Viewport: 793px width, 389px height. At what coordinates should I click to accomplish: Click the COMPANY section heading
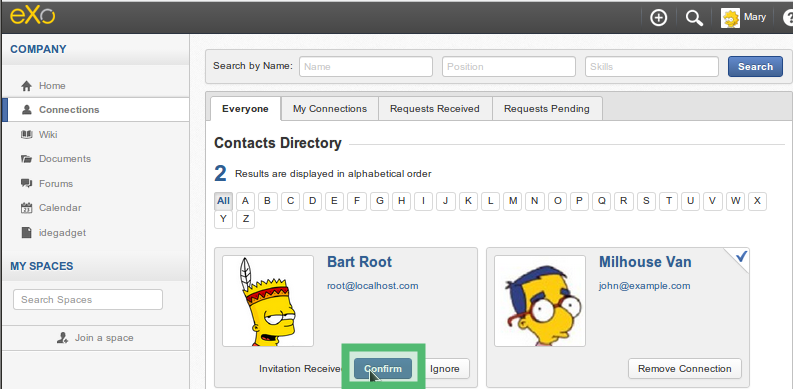[x=38, y=49]
